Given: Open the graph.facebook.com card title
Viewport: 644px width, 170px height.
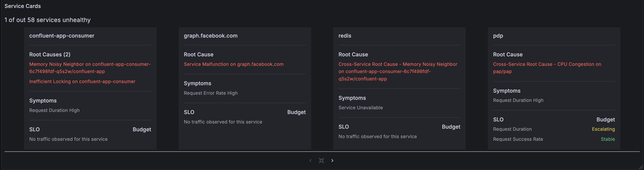Looking at the screenshot, I should pyautogui.click(x=211, y=36).
